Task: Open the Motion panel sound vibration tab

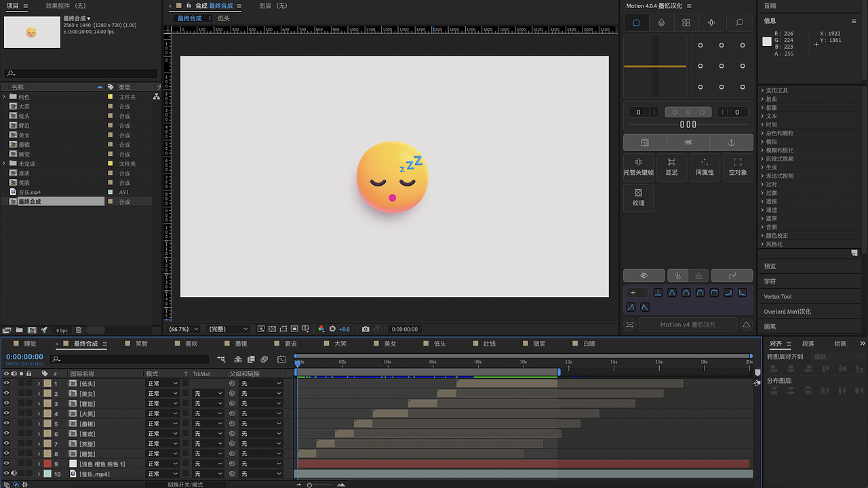Action: click(711, 22)
